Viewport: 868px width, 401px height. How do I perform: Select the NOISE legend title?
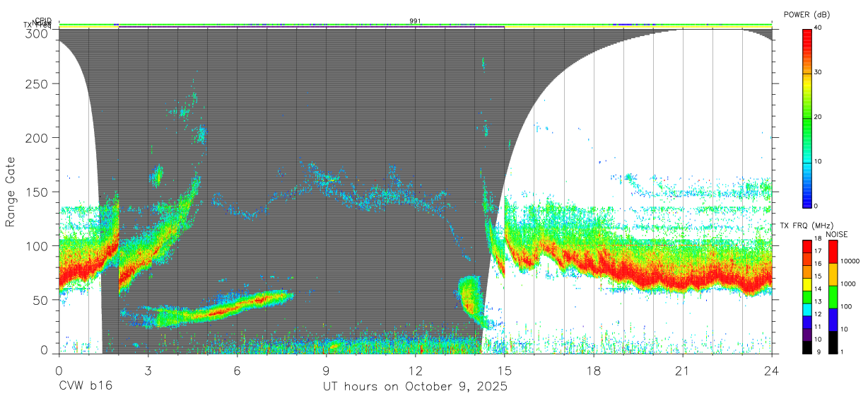pyautogui.click(x=838, y=234)
